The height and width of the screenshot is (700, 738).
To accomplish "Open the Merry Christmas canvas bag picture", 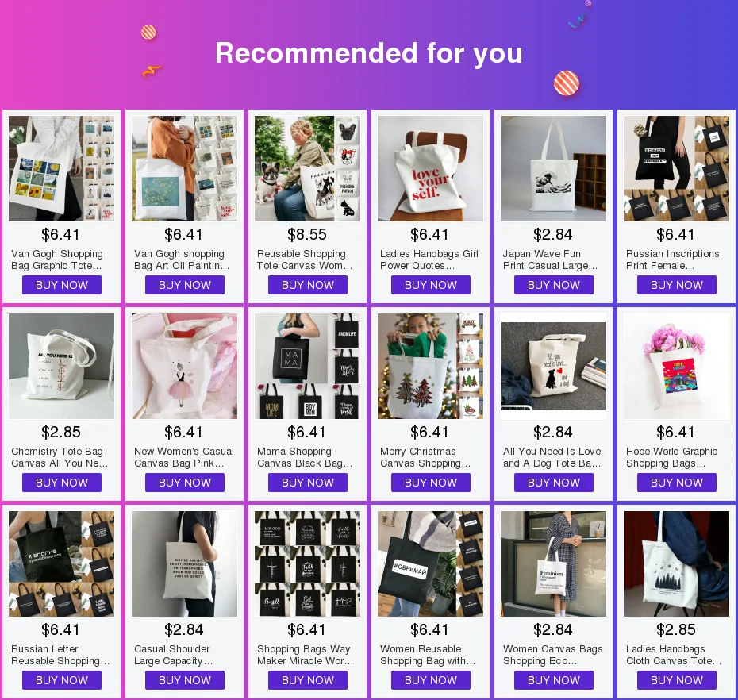I will 430,366.
